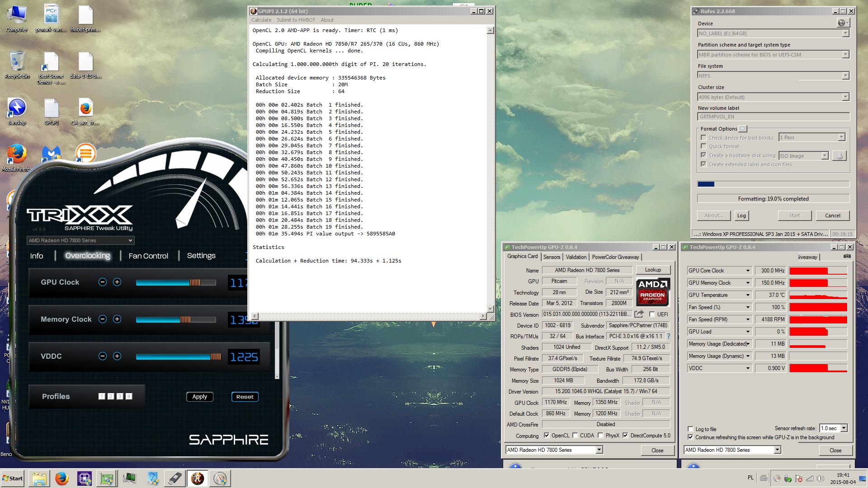The width and height of the screenshot is (868, 488).
Task: Click the Bus Interface question mark help icon
Action: coord(668,336)
